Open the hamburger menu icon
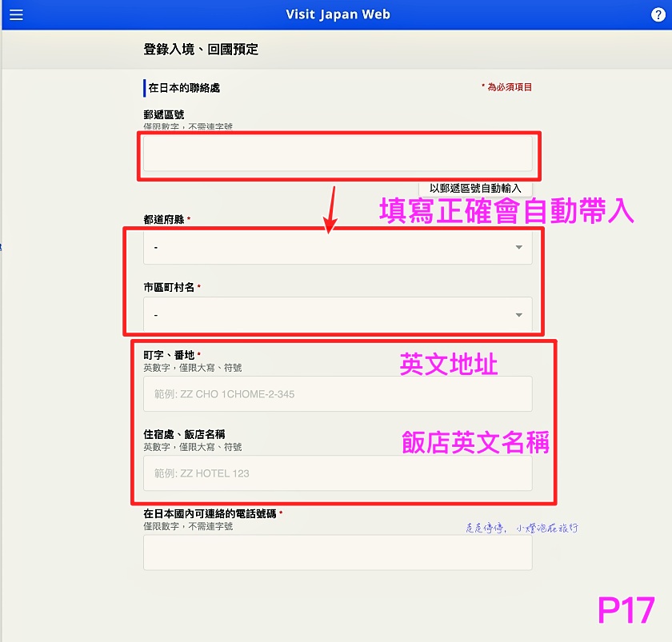Image resolution: width=672 pixels, height=642 pixels. 16,15
